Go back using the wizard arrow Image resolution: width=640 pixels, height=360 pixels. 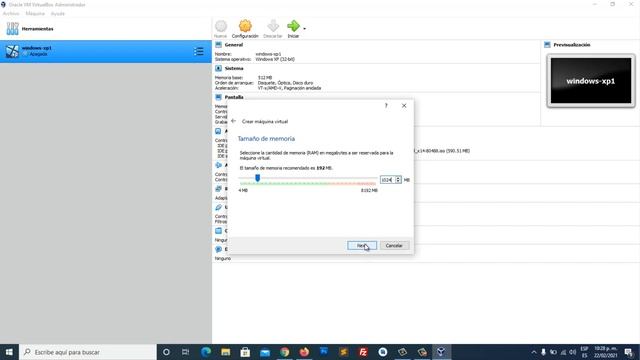click(x=233, y=121)
